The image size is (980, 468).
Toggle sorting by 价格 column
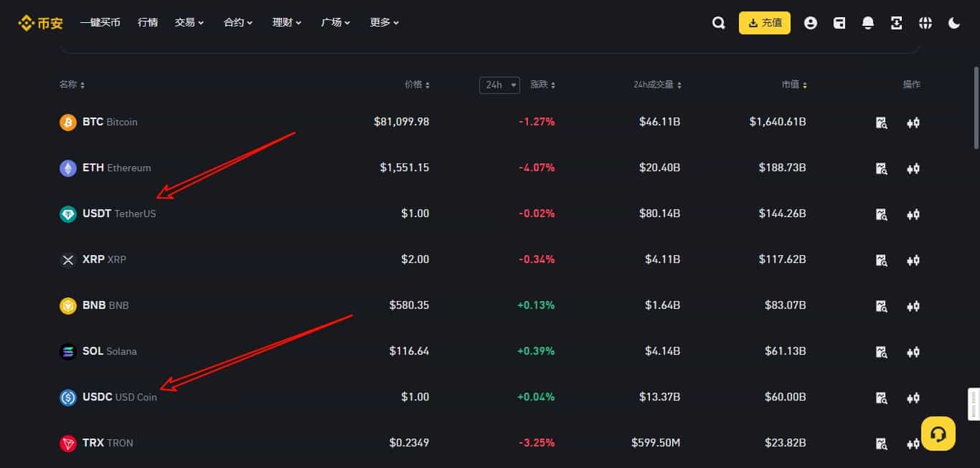click(428, 85)
